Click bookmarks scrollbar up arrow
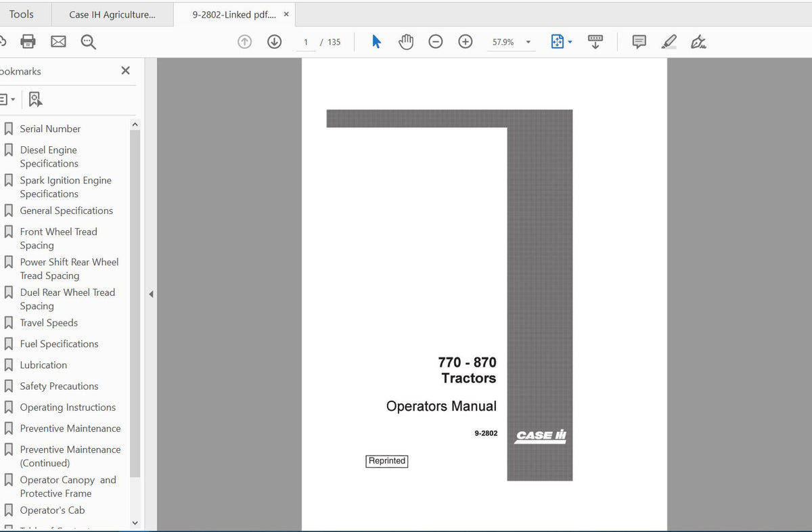 135,125
